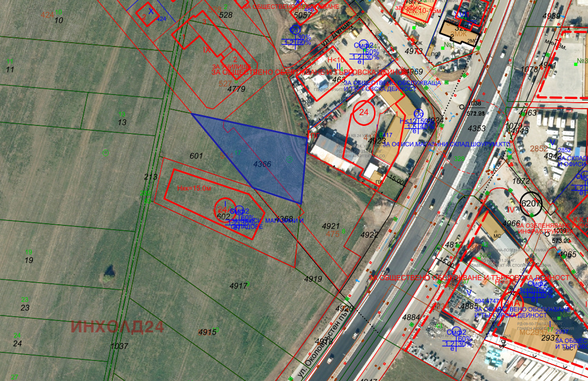The image size is (588, 381).
Task: Click parcel label 213 by the double line
Action: click(x=150, y=177)
